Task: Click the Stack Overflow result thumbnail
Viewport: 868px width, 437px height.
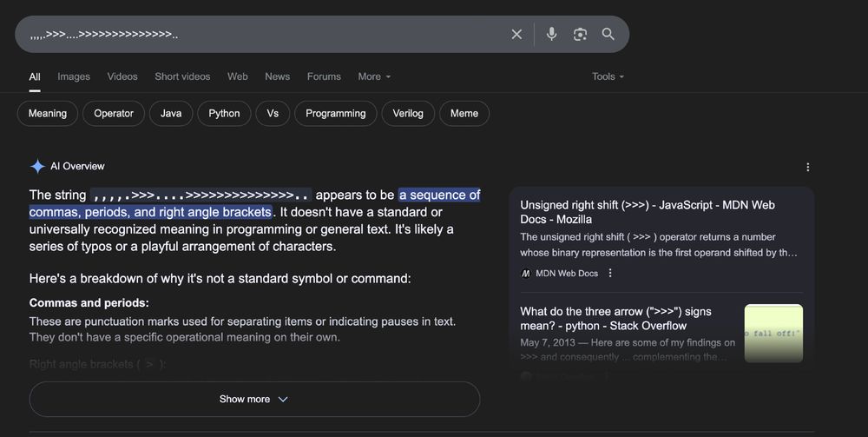Action: point(773,333)
